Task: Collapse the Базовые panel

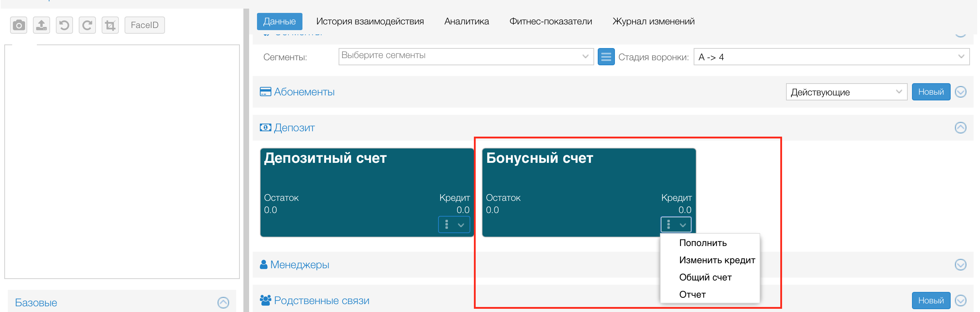Action: 223,302
